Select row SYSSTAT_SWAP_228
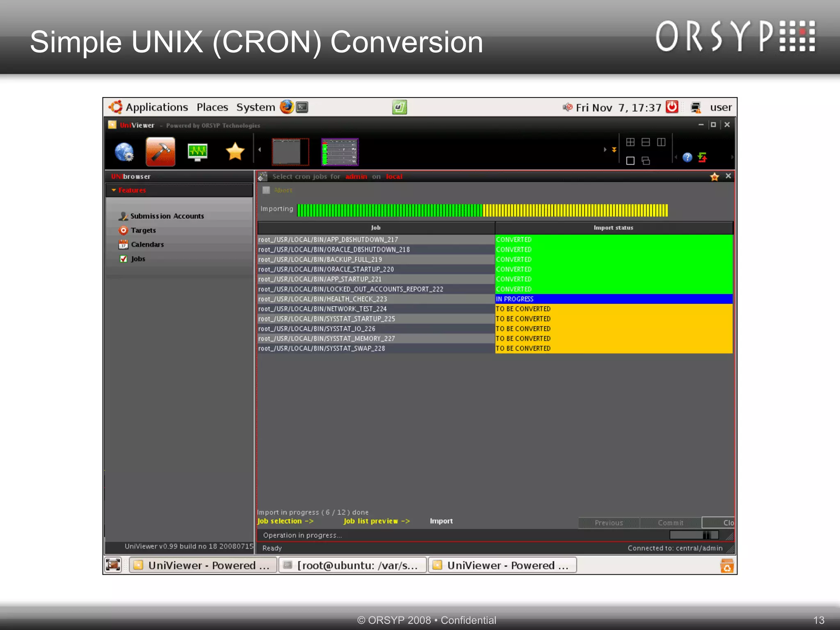Viewport: 840px width, 630px height. pyautogui.click(x=495, y=349)
